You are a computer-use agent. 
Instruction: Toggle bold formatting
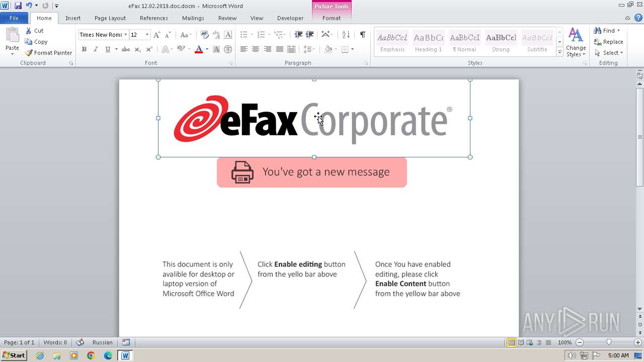tap(84, 49)
